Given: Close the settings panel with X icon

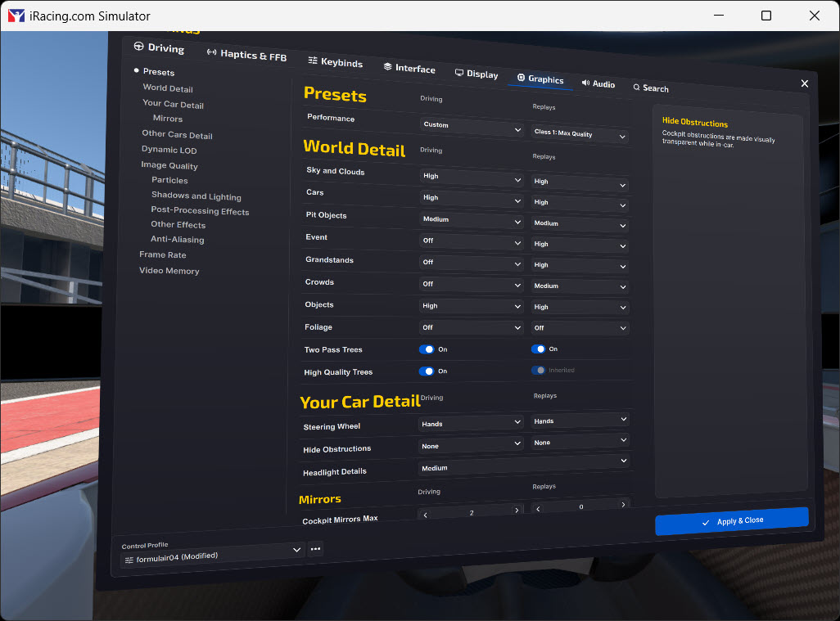Looking at the screenshot, I should (804, 83).
